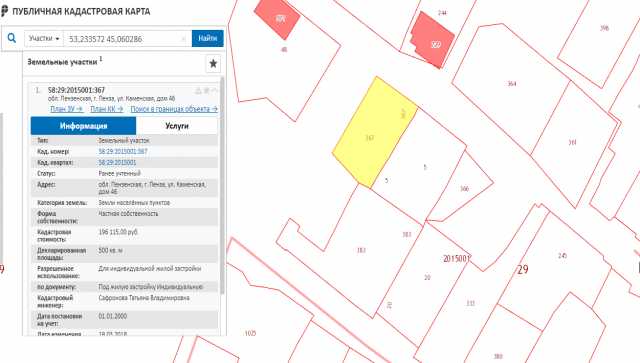
Task: Open the План ЗУ link
Action: (67, 109)
